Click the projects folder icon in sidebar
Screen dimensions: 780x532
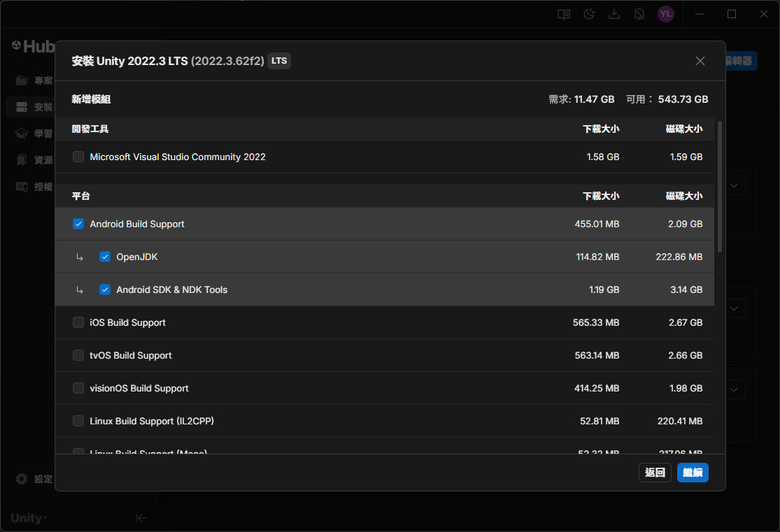click(x=22, y=80)
